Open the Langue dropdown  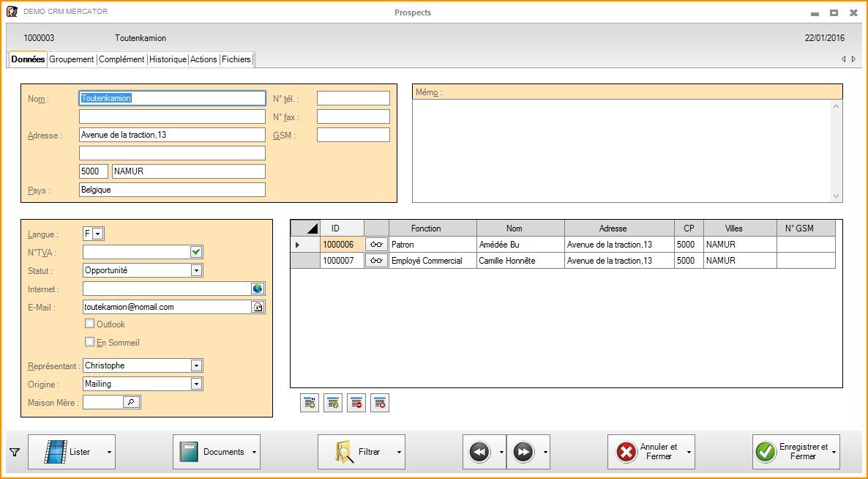99,234
